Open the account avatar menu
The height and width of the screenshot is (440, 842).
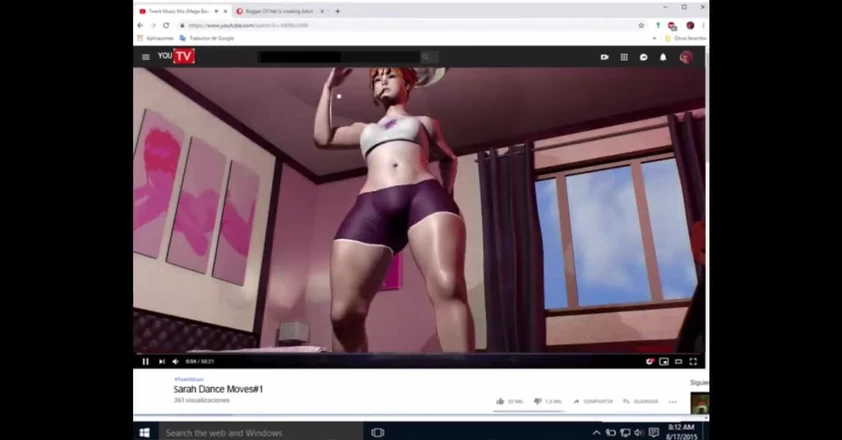[686, 57]
